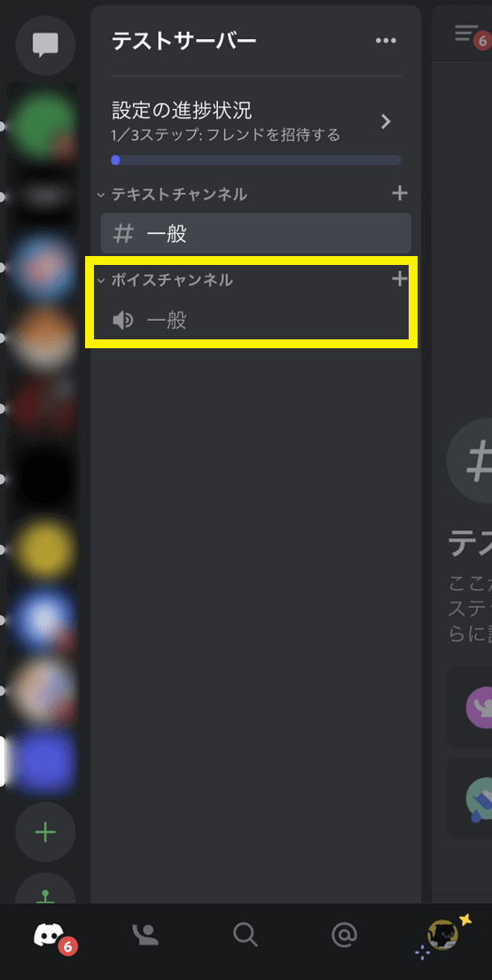Expand 設定の進捗状況 chevron arrow
Image resolution: width=492 pixels, height=980 pixels.
pyautogui.click(x=386, y=121)
